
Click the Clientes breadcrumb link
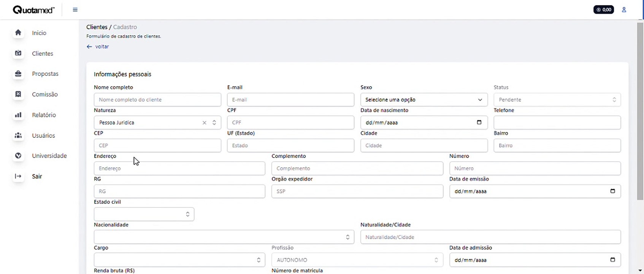point(97,27)
